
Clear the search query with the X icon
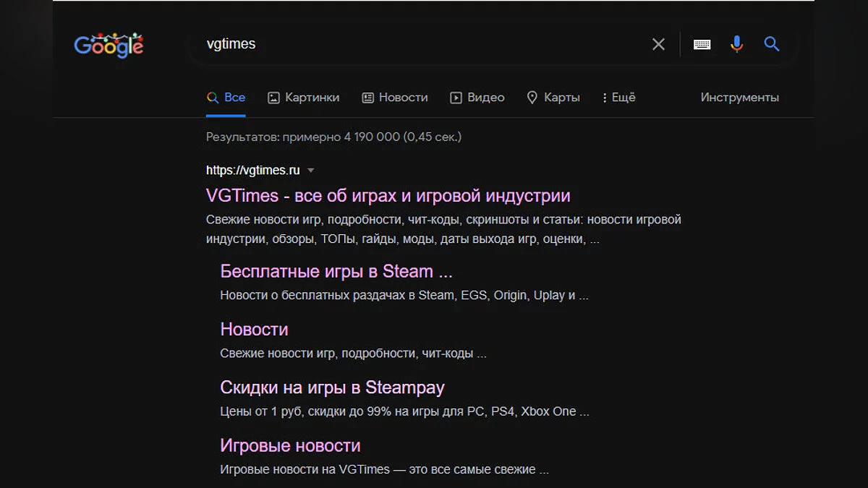(x=658, y=44)
